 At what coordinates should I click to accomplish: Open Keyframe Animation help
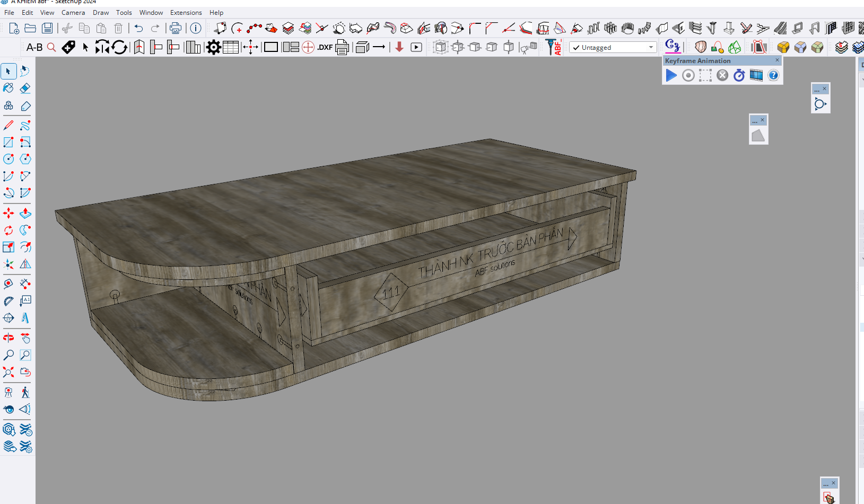click(773, 75)
